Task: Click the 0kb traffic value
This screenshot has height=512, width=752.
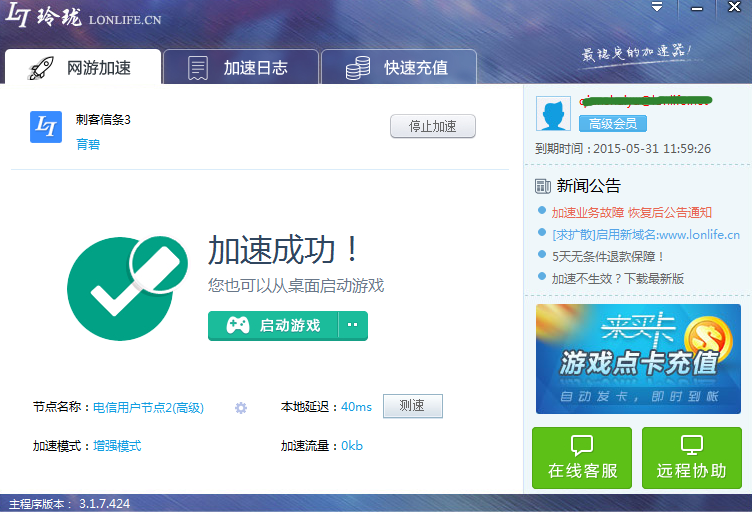Action: pyautogui.click(x=352, y=446)
